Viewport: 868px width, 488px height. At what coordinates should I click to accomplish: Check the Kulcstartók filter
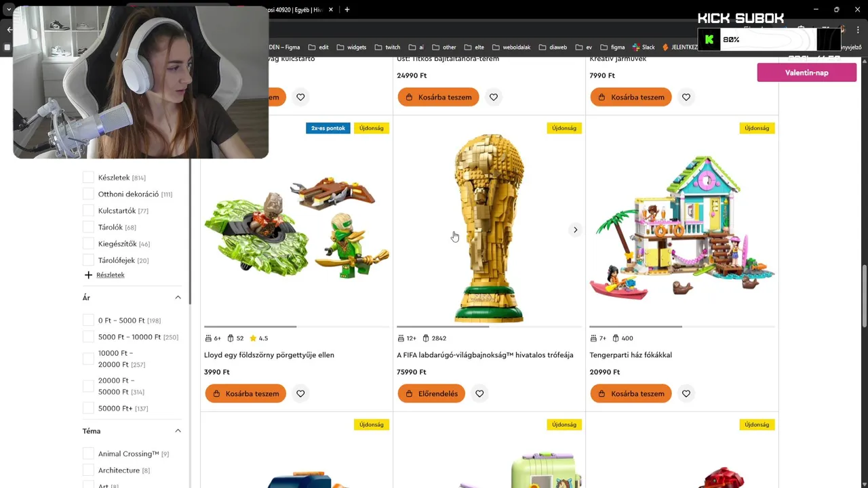tap(88, 211)
